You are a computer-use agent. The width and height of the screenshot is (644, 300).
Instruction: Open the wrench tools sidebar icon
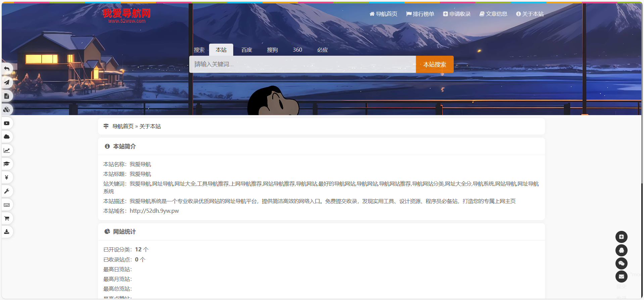click(x=7, y=191)
